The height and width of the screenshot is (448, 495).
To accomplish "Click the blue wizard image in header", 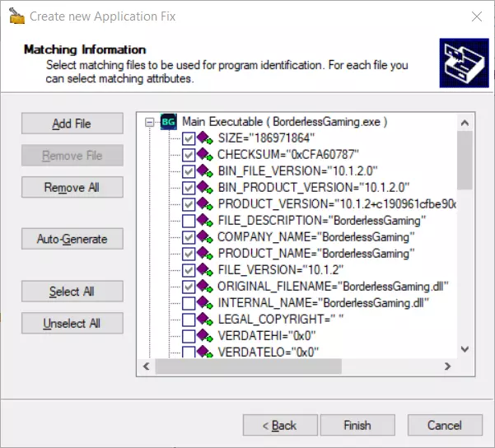I will click(464, 63).
